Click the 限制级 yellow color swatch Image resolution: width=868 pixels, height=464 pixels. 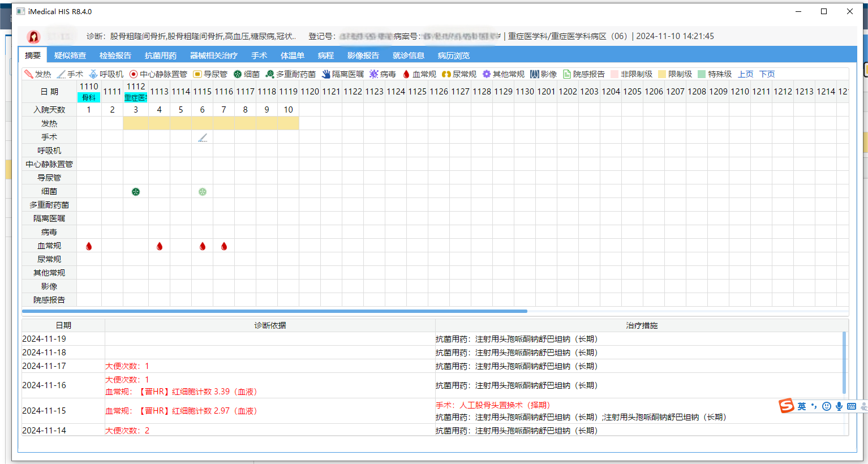coord(662,74)
